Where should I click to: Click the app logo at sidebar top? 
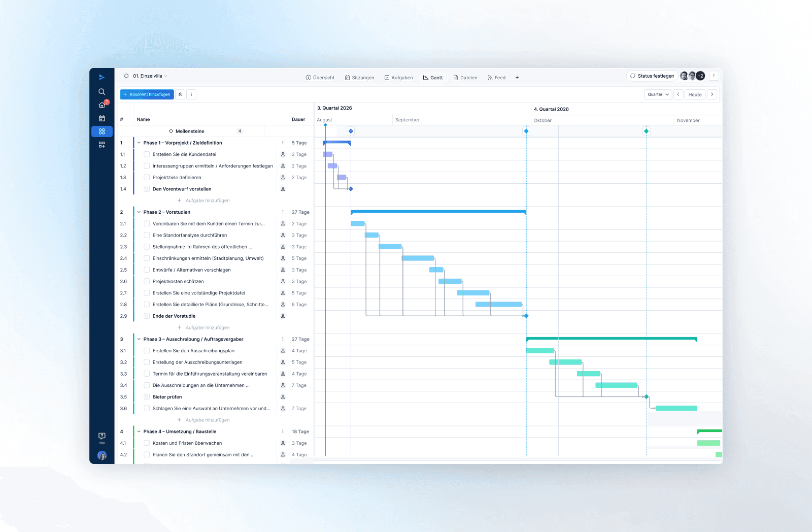[x=101, y=77]
